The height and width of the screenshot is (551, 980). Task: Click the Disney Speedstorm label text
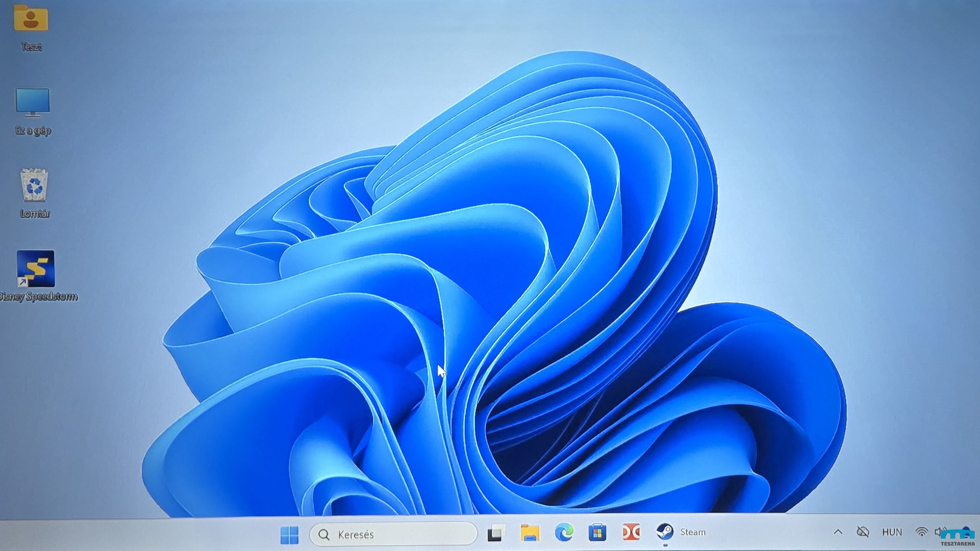click(x=38, y=297)
